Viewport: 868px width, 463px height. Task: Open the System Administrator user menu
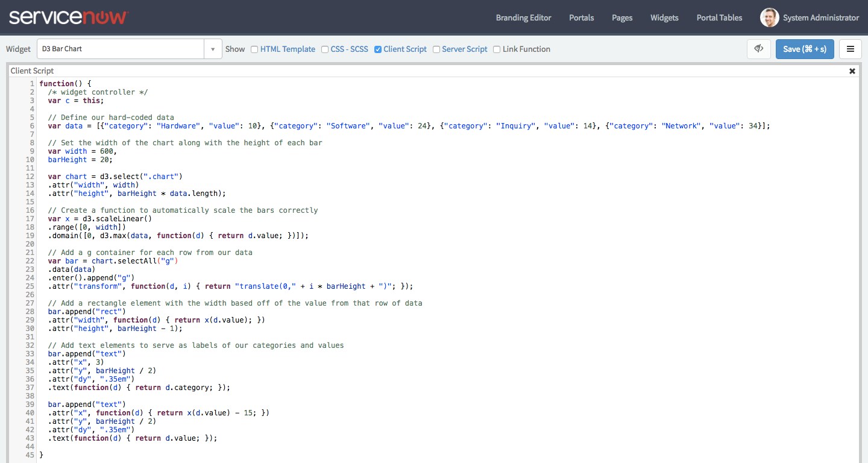[820, 17]
